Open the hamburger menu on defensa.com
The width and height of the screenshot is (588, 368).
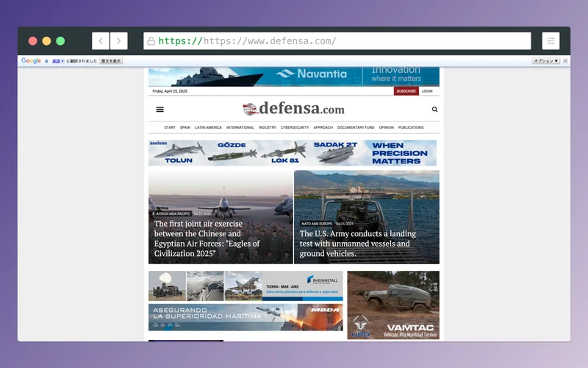pyautogui.click(x=159, y=109)
